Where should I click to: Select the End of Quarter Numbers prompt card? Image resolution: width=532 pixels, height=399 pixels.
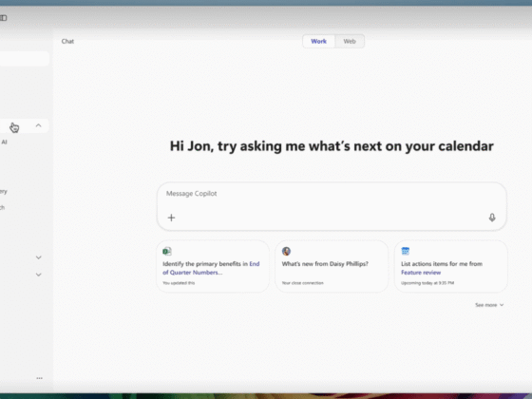point(213,266)
